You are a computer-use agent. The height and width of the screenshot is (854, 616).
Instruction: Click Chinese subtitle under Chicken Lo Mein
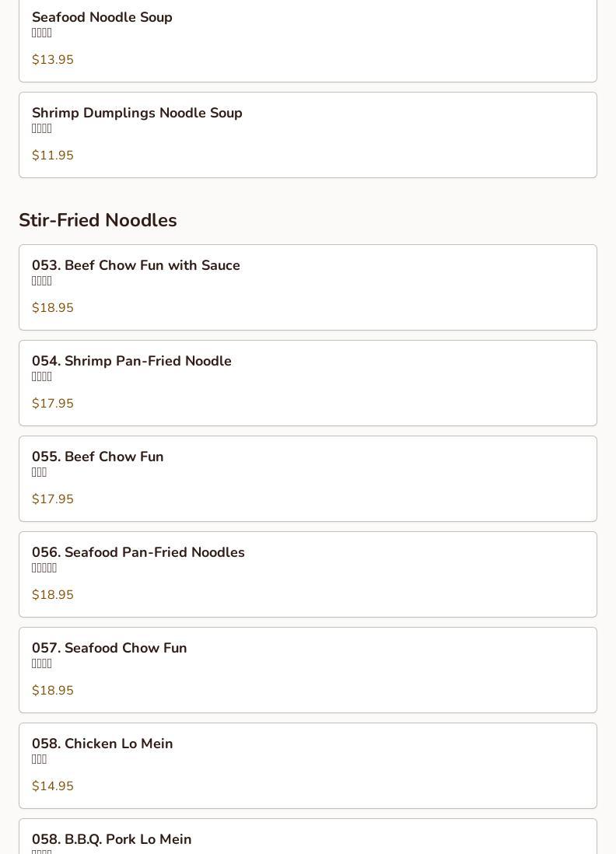[40, 760]
